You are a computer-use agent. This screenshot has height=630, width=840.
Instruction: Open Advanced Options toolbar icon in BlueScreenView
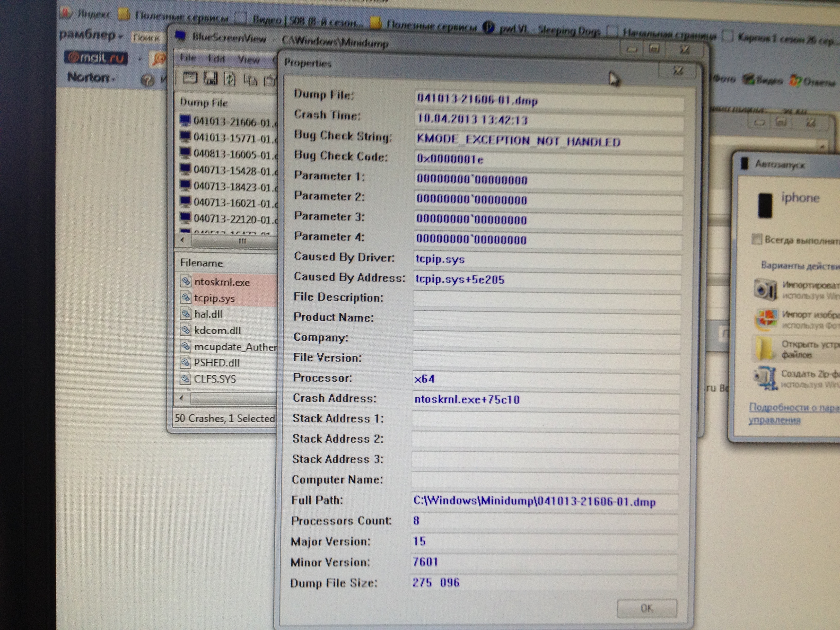(190, 78)
